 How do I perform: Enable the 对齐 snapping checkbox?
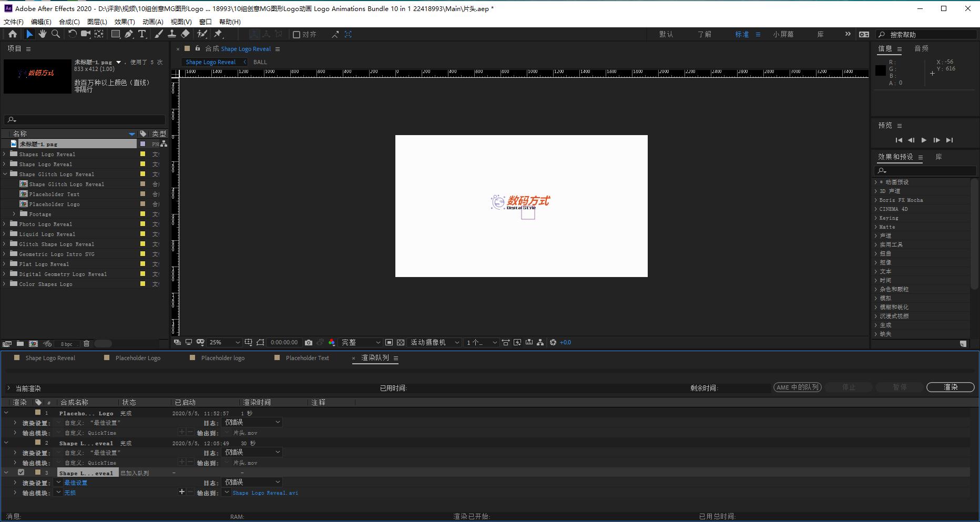[297, 35]
